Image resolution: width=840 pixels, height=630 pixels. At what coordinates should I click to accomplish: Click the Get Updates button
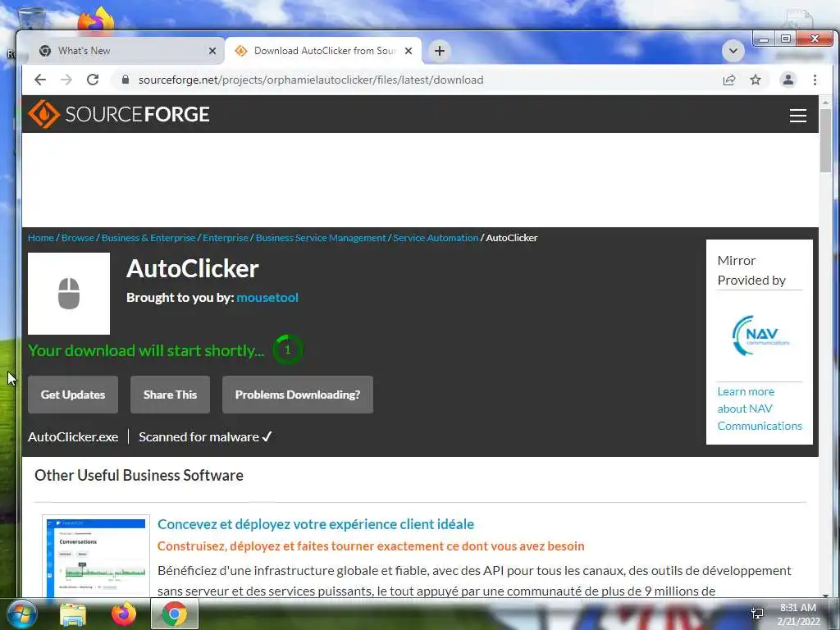click(x=73, y=395)
